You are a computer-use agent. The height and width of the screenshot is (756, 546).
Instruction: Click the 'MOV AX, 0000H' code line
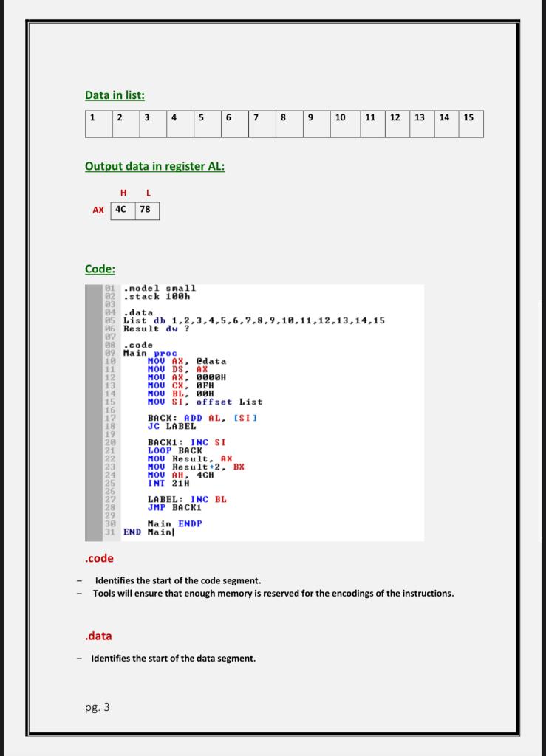tap(187, 377)
